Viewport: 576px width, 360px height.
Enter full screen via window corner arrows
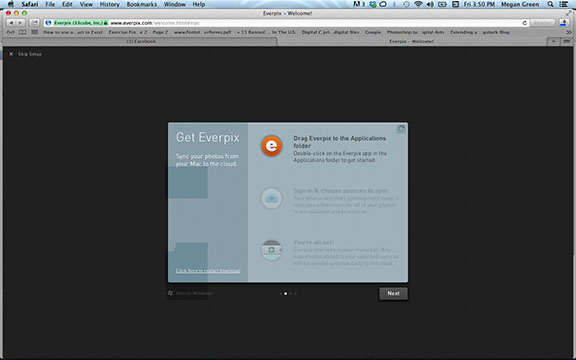point(569,13)
